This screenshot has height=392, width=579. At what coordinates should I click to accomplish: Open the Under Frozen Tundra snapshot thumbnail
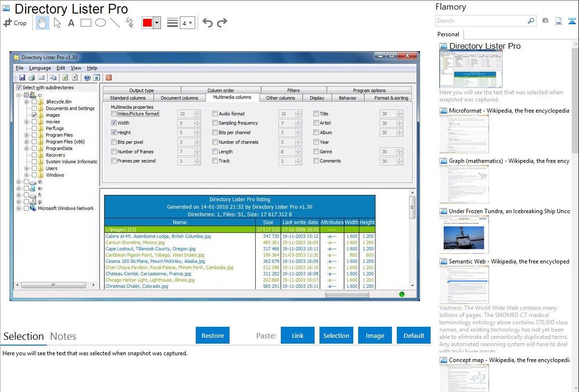tap(464, 234)
